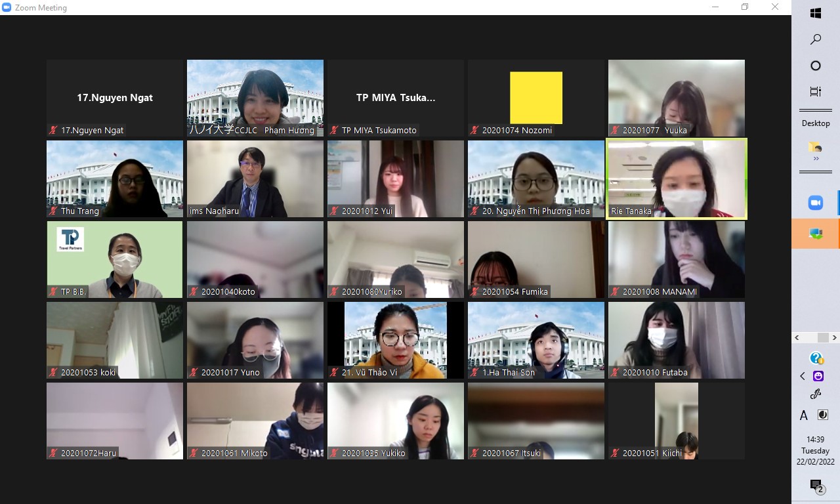Click the yellow square on Nozomi's tile
840x504 pixels.
click(536, 98)
